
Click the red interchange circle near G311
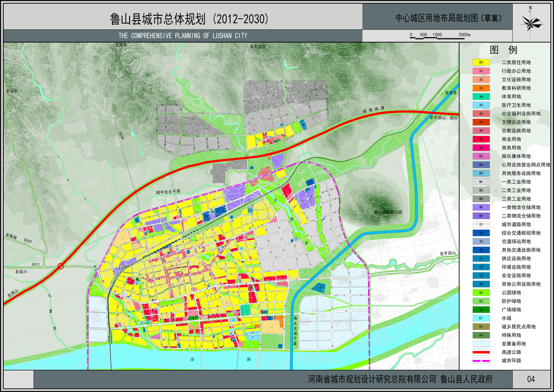(x=61, y=266)
